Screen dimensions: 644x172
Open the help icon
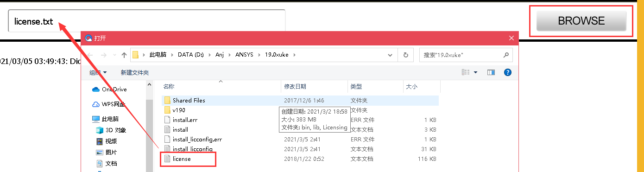pyautogui.click(x=508, y=72)
